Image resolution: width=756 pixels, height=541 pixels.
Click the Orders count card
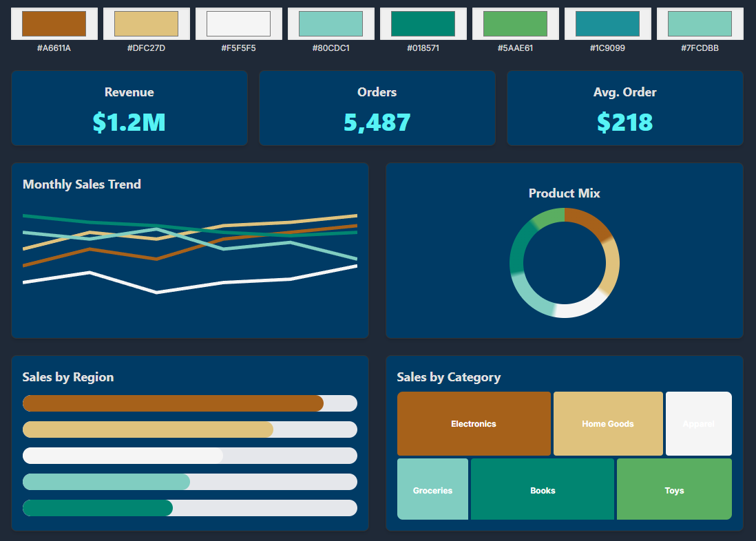coord(377,108)
